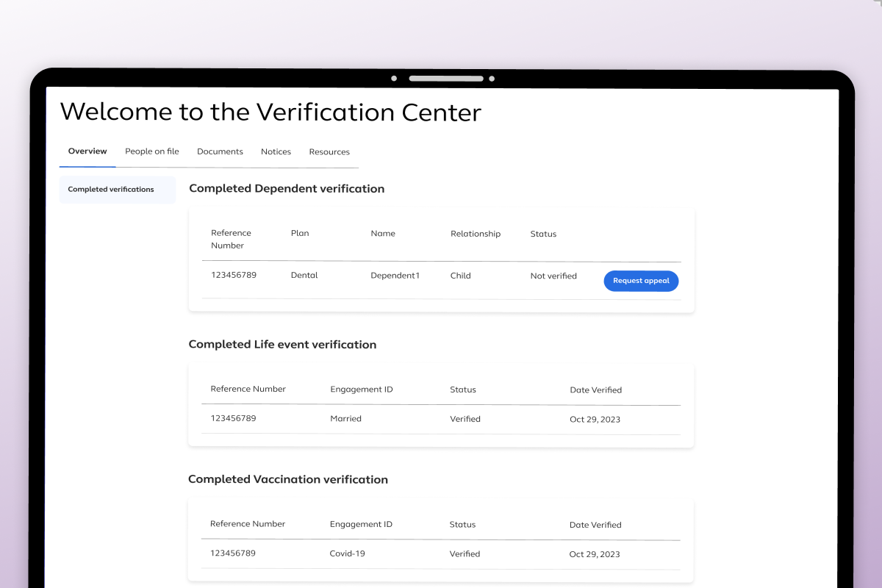The width and height of the screenshot is (882, 588).
Task: Click the Plan column header
Action: click(x=300, y=233)
